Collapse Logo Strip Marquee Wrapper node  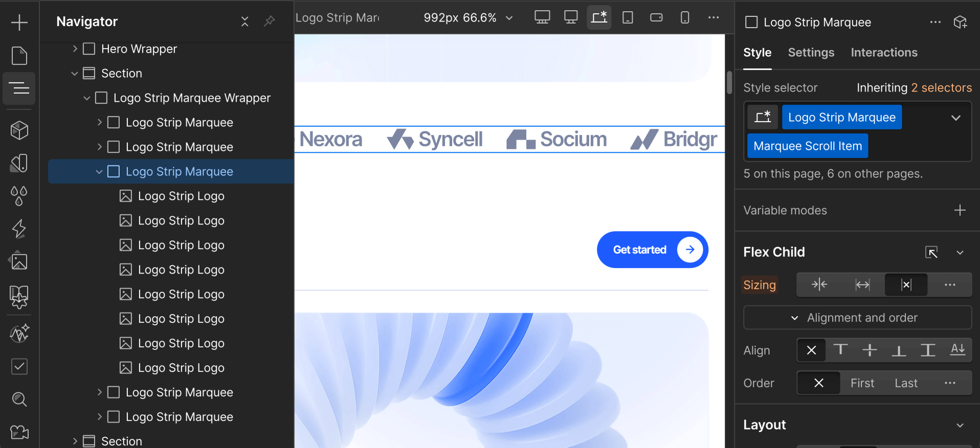click(x=87, y=98)
